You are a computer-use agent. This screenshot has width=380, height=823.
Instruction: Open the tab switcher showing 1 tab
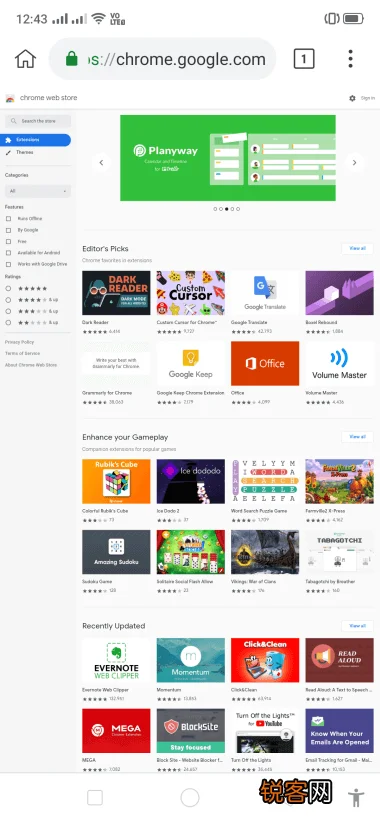click(304, 59)
